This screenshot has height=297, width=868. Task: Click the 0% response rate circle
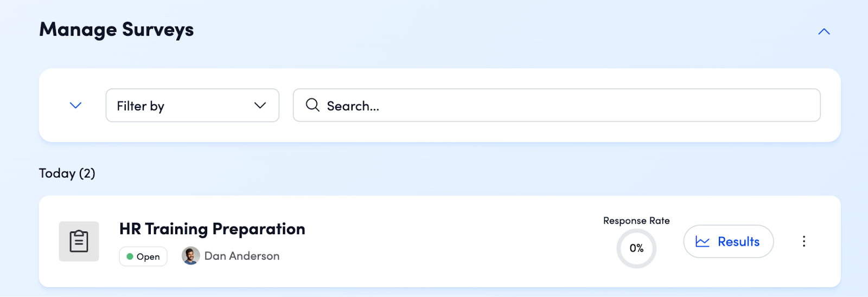pos(636,248)
